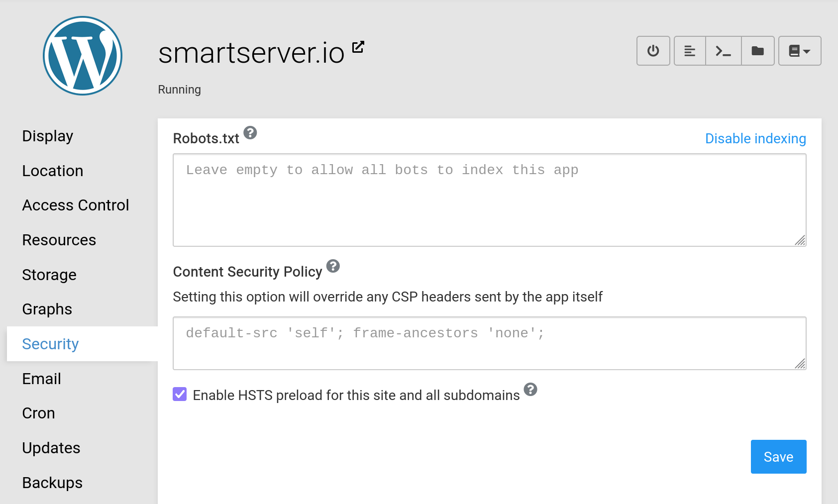Open the Access Control section
Viewport: 838px width, 504px height.
click(76, 205)
